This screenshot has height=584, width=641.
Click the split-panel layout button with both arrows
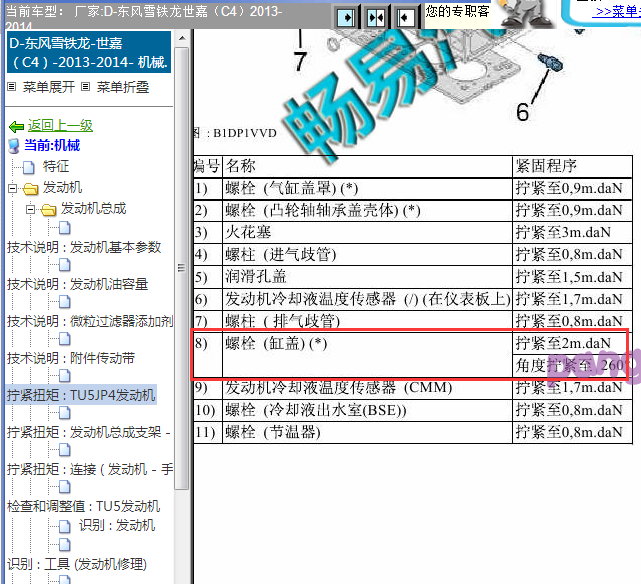tap(376, 17)
